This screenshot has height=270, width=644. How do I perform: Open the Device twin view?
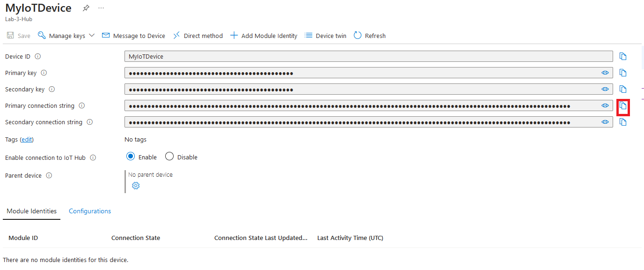click(326, 36)
